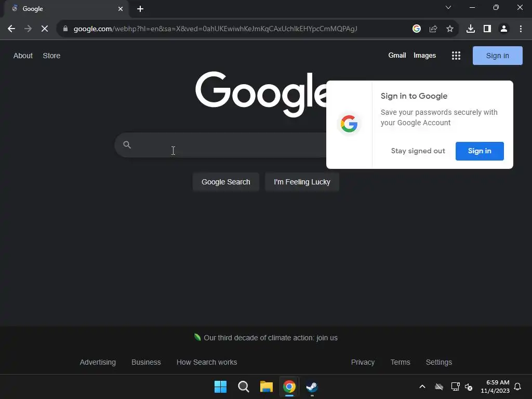The height and width of the screenshot is (399, 532).
Task: Open a new tab
Action: 140,9
